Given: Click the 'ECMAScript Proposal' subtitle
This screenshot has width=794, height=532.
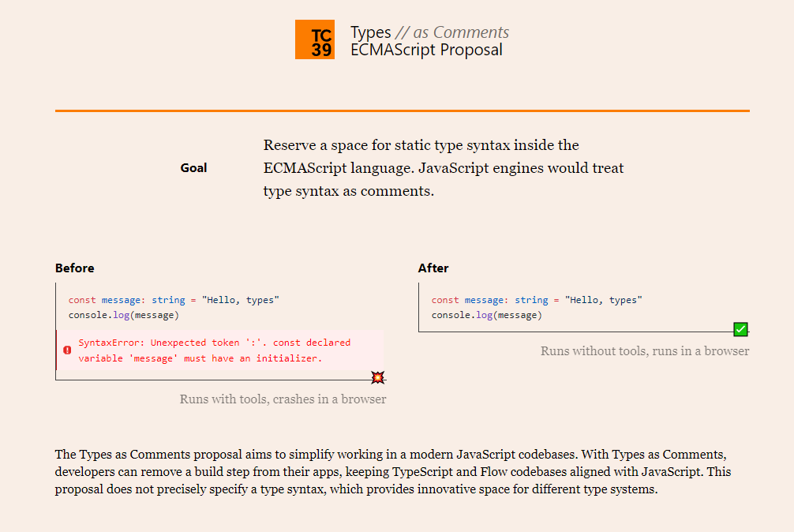Looking at the screenshot, I should (x=426, y=50).
